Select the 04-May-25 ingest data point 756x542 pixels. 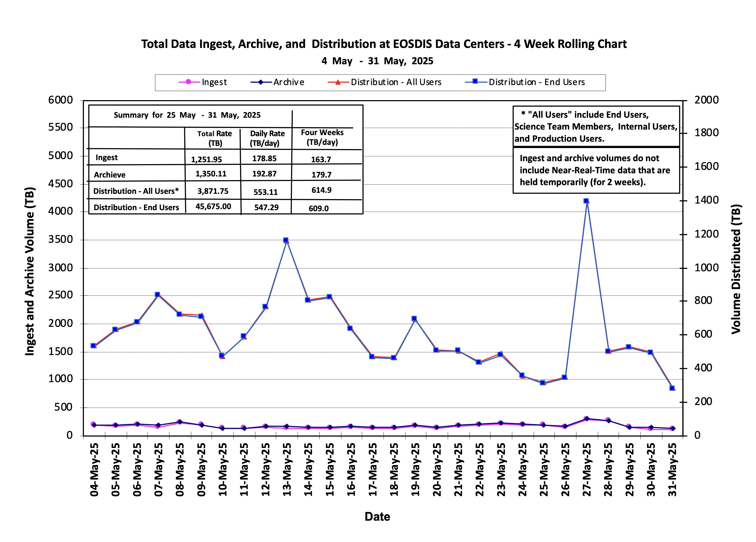point(93,424)
